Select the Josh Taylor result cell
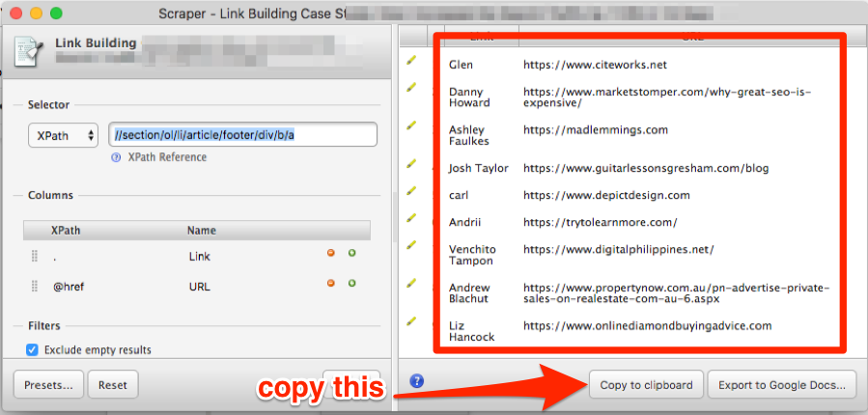Viewport: 868px width, 415px height. pos(479,168)
